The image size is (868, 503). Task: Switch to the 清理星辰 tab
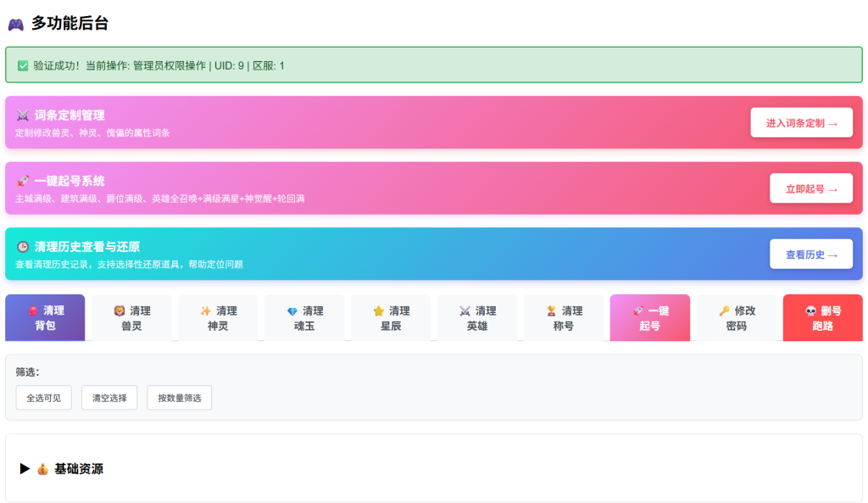[390, 318]
